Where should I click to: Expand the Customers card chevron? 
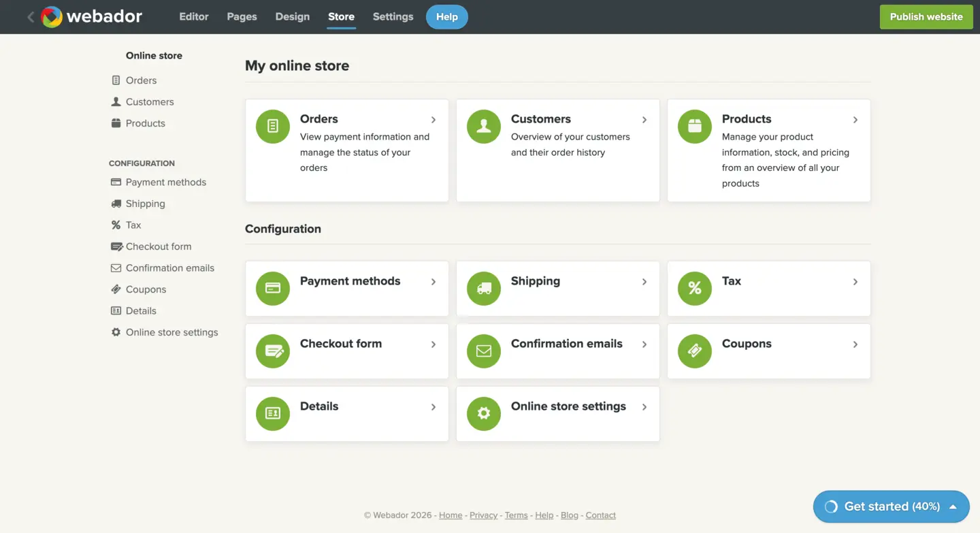click(644, 119)
